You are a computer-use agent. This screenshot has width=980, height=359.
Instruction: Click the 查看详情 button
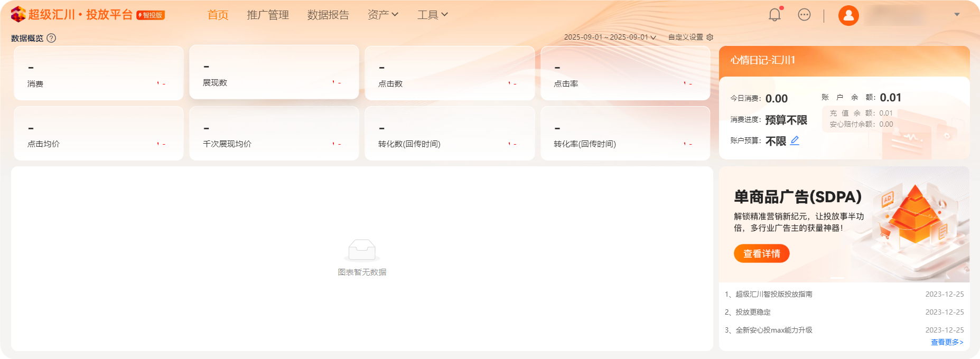point(761,253)
